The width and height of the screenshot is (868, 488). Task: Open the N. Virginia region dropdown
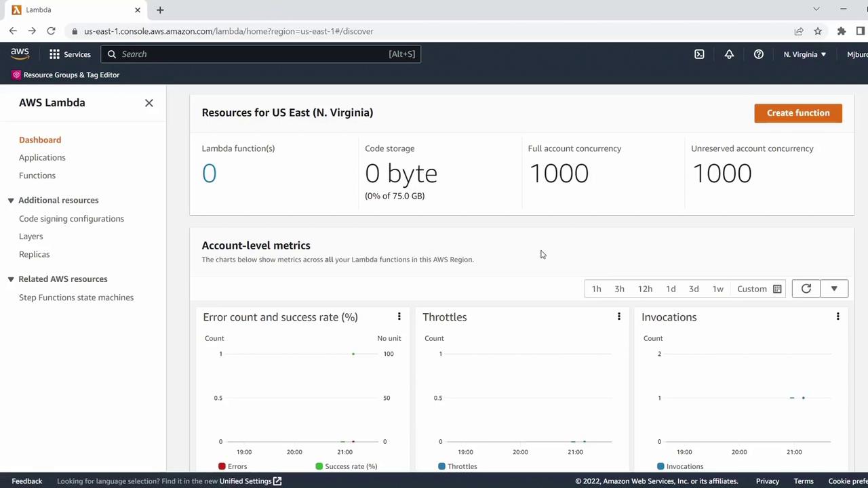pyautogui.click(x=805, y=54)
